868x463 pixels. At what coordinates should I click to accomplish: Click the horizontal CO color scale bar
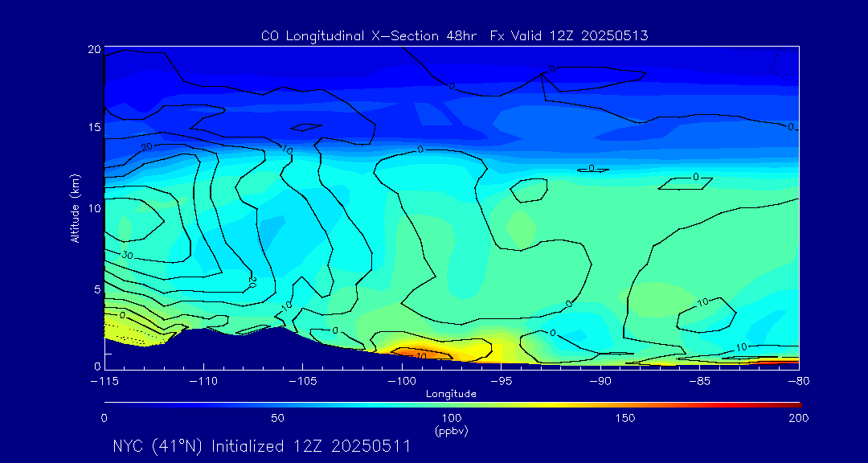pos(452,405)
